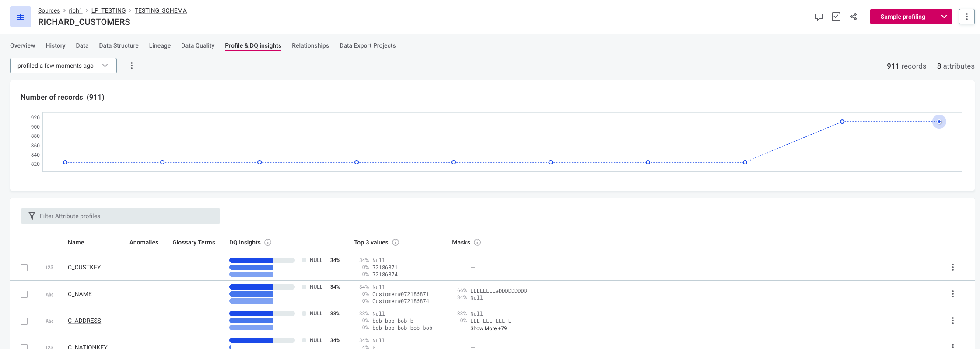The height and width of the screenshot is (349, 980).
Task: Expand the Sample profiling dropdown arrow
Action: 944,17
